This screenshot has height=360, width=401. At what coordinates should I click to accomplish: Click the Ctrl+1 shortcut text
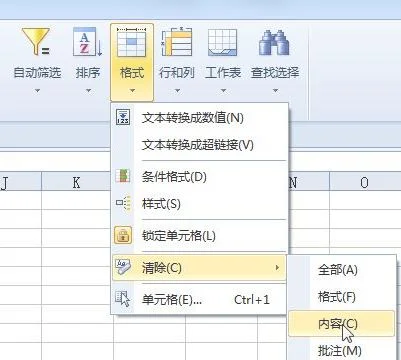[252, 300]
